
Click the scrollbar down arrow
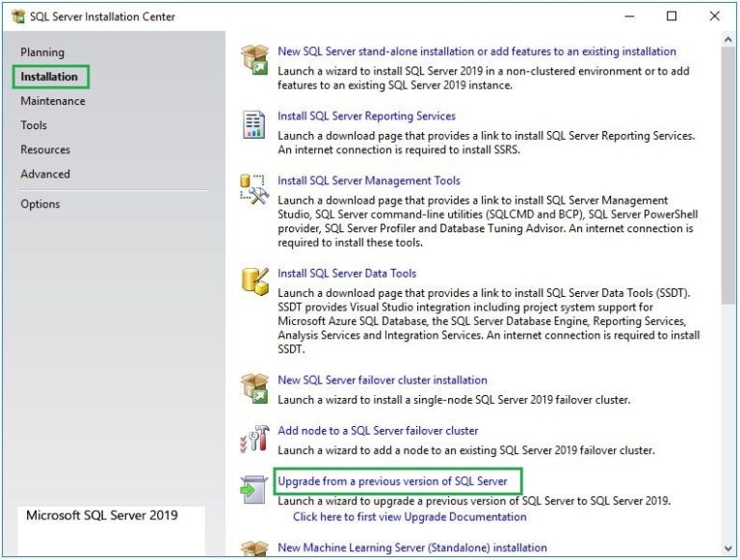pos(727,548)
